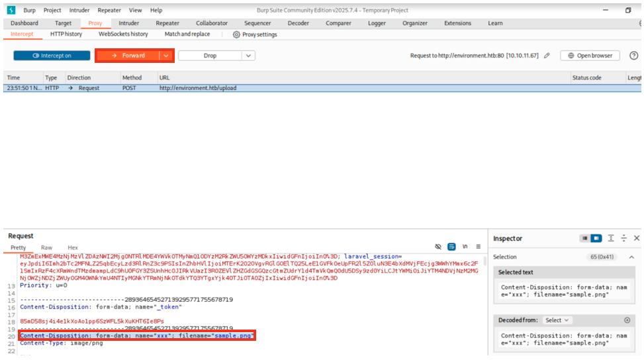Show the HTTP history sub-tab
644x362 pixels.
tap(66, 34)
